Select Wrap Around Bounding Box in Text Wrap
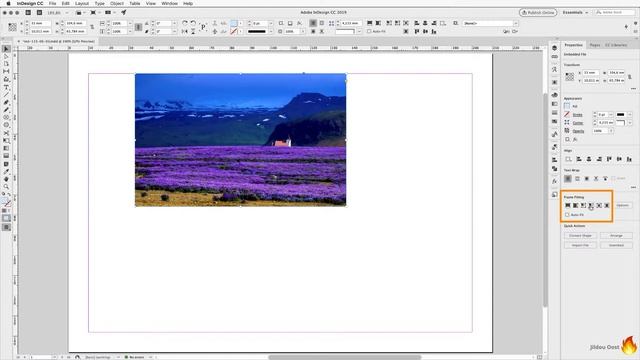 [x=577, y=178]
